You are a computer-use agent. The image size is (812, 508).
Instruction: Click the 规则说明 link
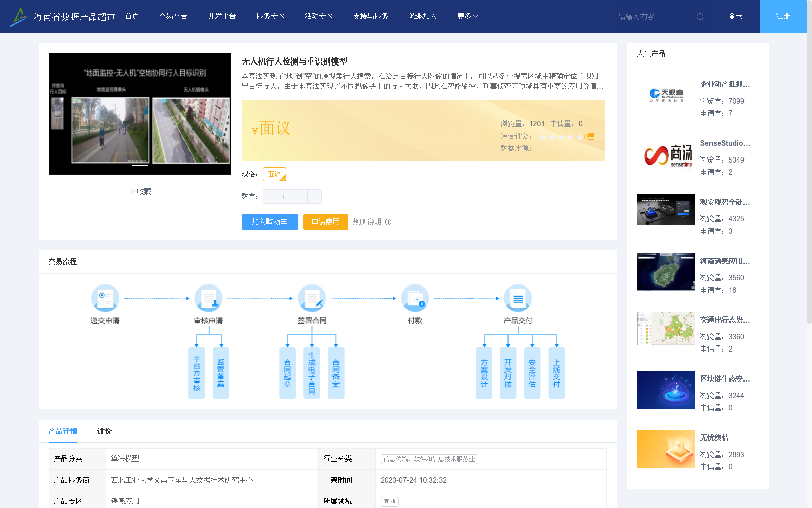[367, 222]
